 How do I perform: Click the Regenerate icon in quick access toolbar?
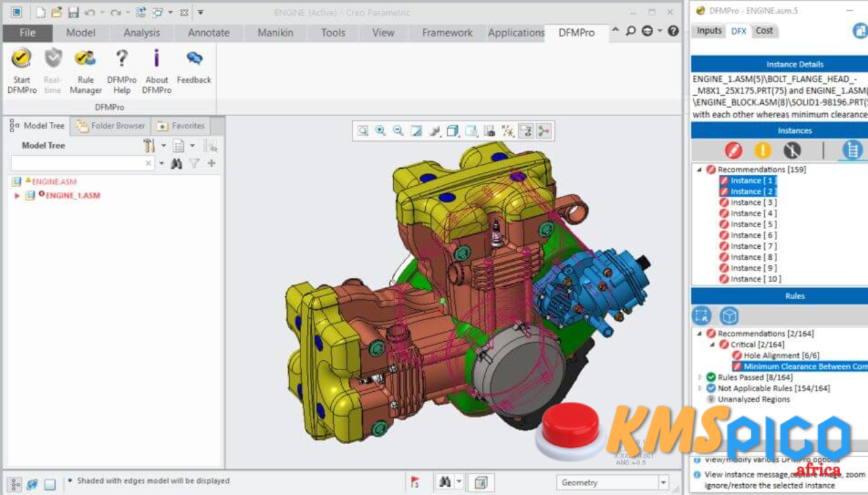pos(140,12)
